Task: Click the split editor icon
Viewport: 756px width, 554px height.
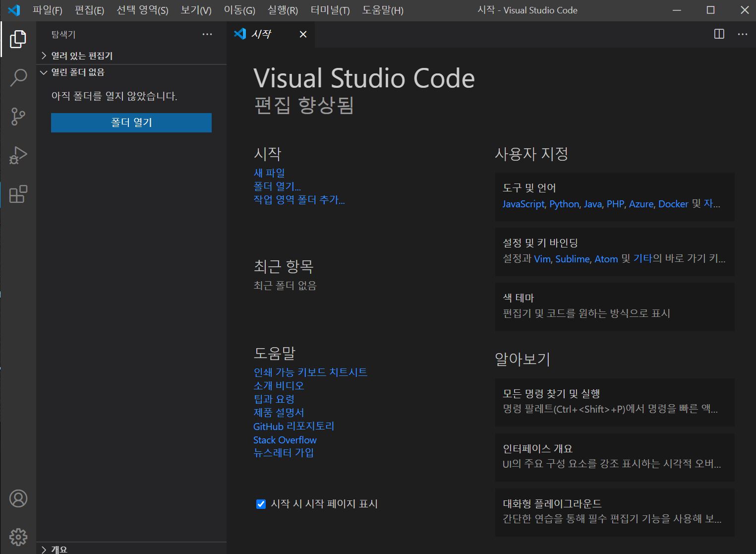Action: (719, 34)
